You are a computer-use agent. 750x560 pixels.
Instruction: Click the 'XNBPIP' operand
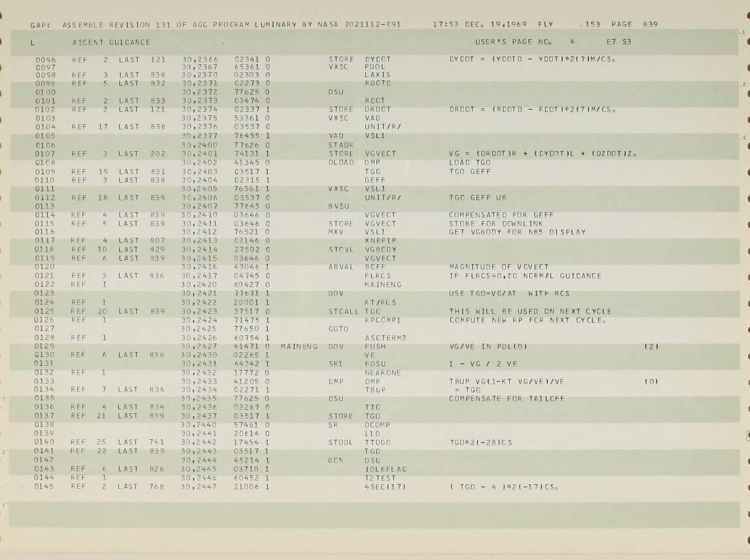coord(380,240)
